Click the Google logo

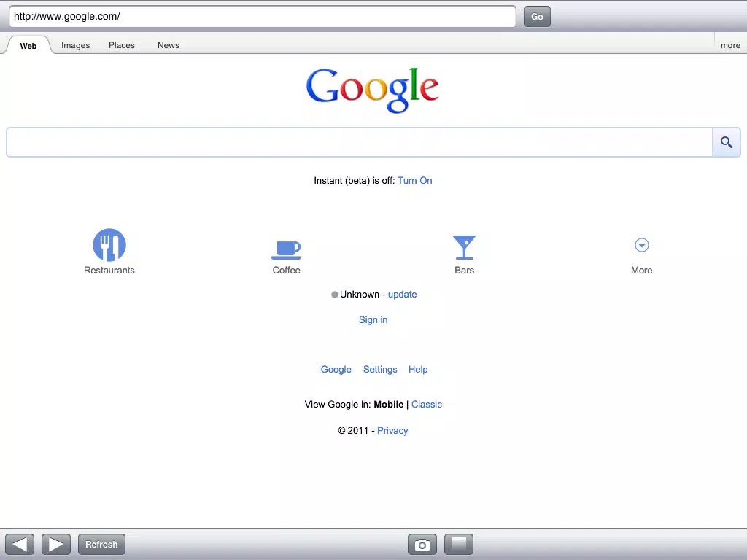click(372, 90)
